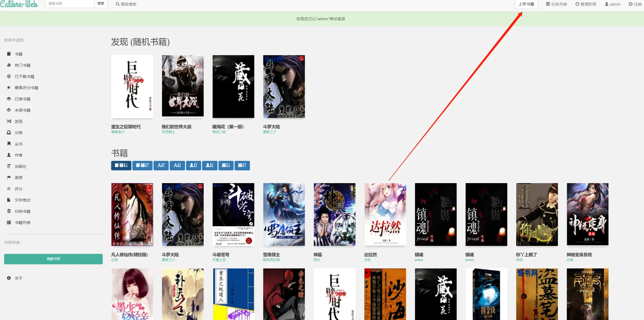Sort books by author A to Z
The image size is (644, 320).
tap(193, 165)
